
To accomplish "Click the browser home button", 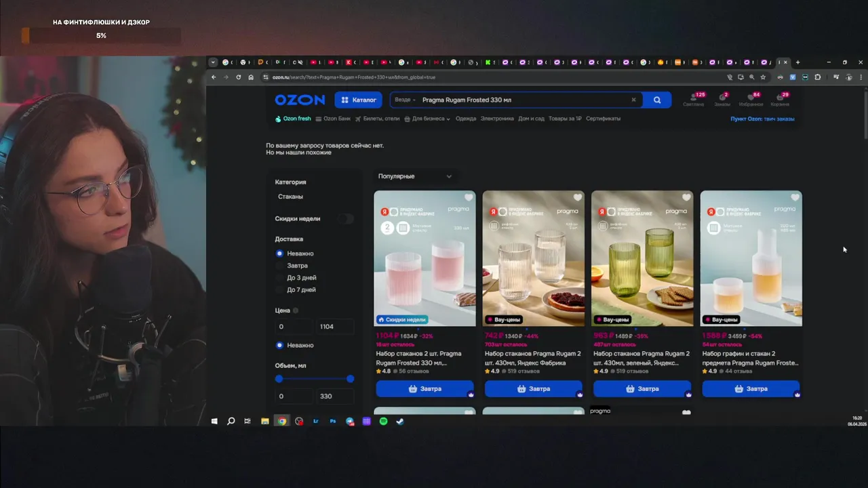I will (x=251, y=77).
